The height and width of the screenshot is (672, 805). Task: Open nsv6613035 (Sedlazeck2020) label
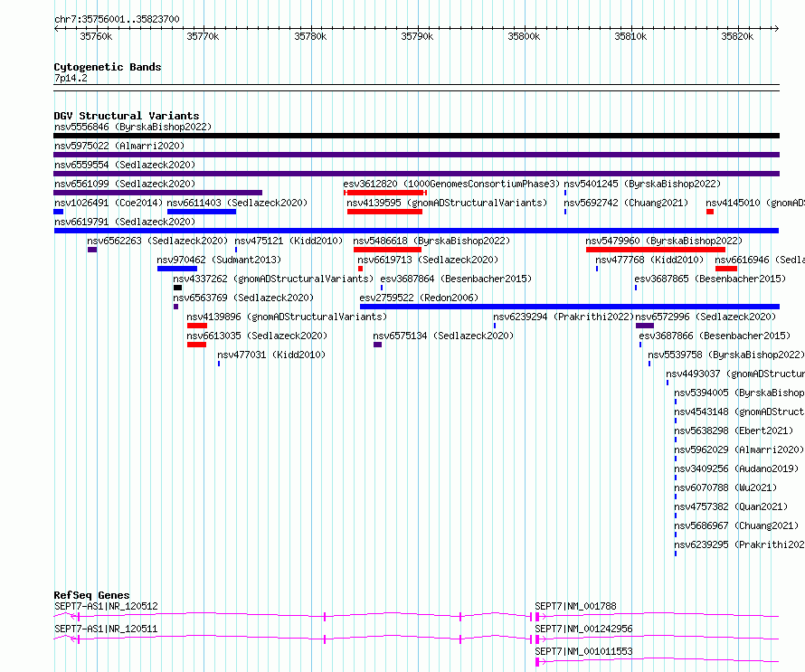pyautogui.click(x=257, y=336)
